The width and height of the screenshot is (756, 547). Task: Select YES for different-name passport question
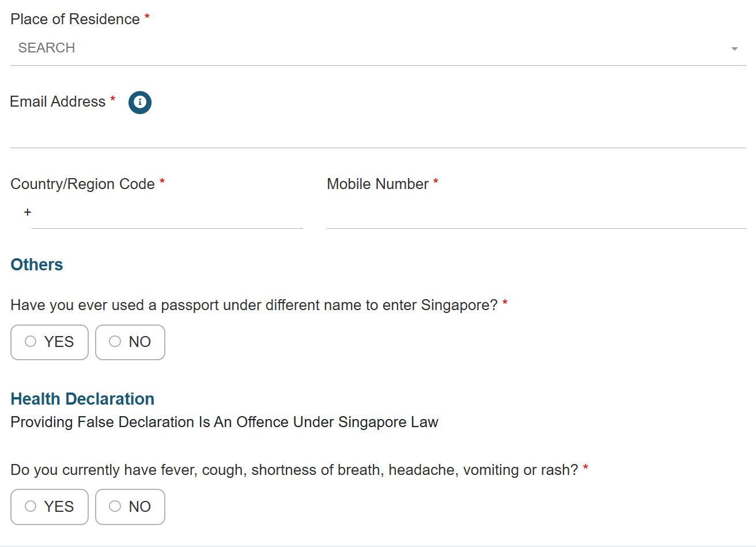tap(50, 342)
